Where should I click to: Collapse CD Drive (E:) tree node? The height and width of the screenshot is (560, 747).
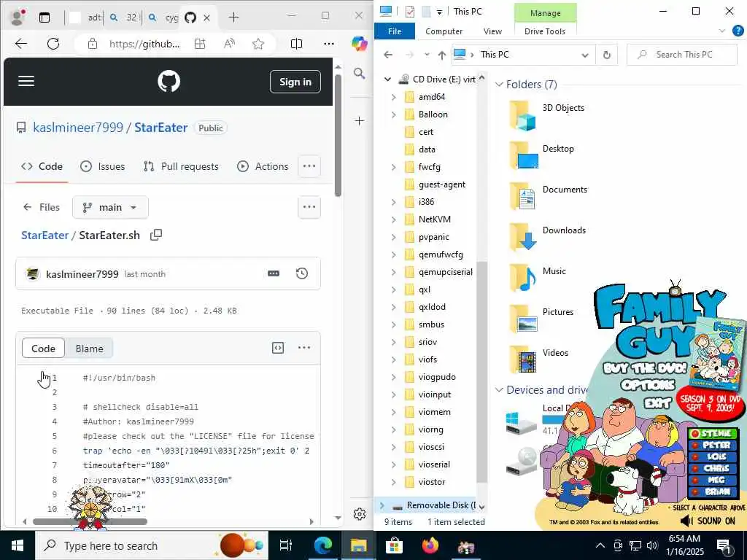[388, 79]
